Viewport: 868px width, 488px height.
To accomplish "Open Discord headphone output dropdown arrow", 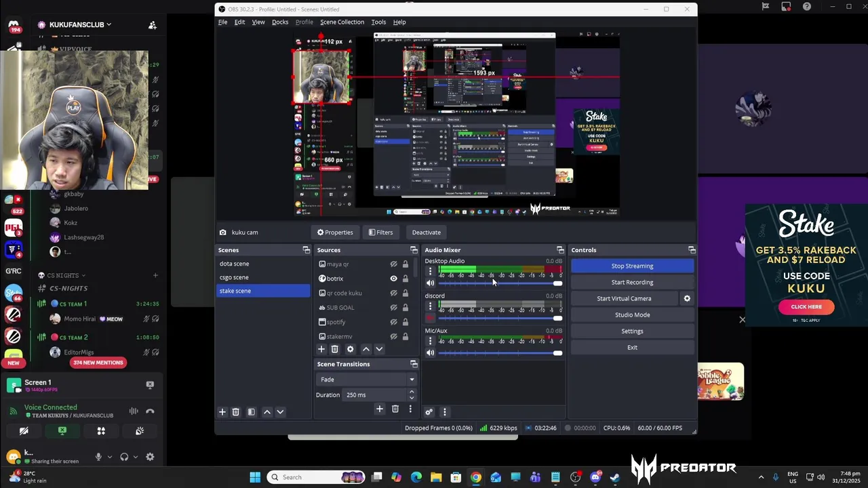I will point(135,457).
